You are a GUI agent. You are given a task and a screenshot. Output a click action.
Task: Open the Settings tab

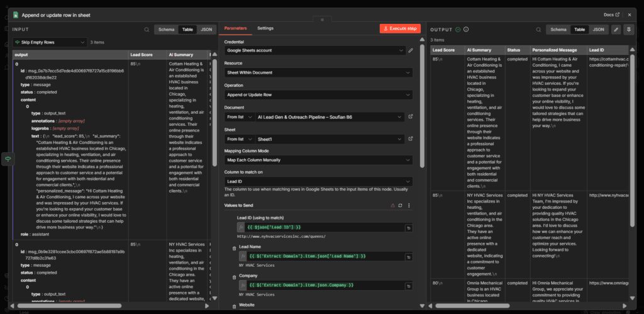pos(265,28)
